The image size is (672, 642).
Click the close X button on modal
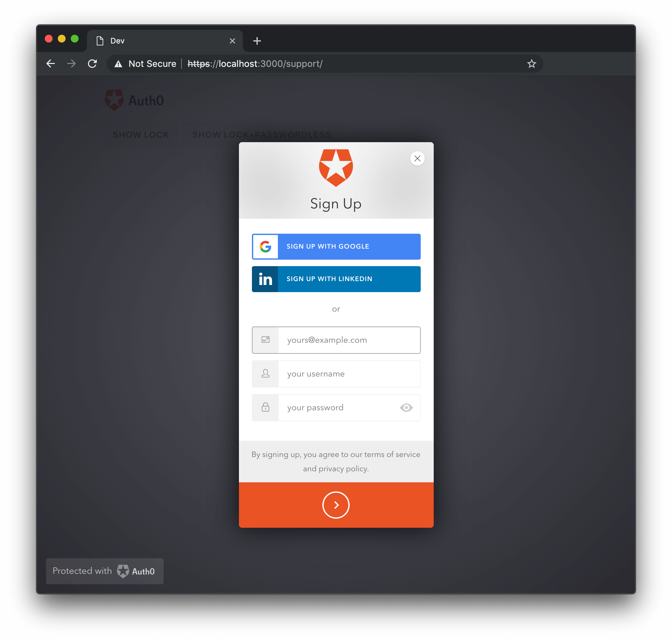[x=417, y=158]
